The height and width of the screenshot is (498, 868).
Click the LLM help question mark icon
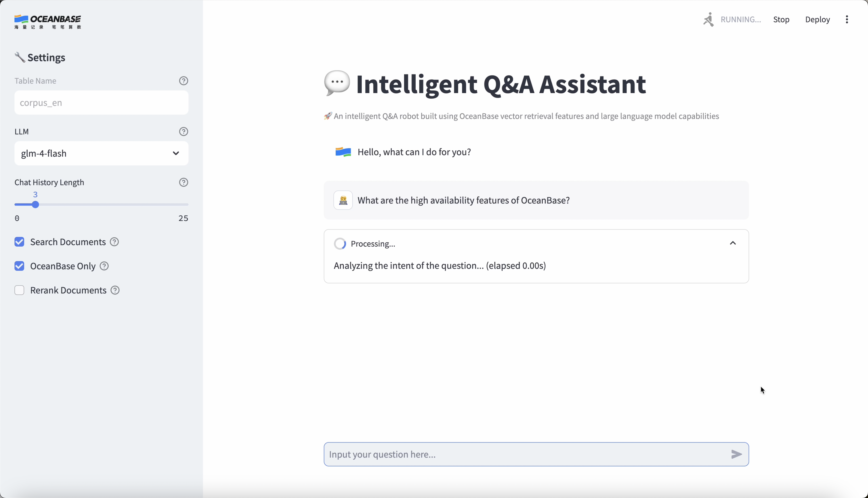click(x=184, y=132)
